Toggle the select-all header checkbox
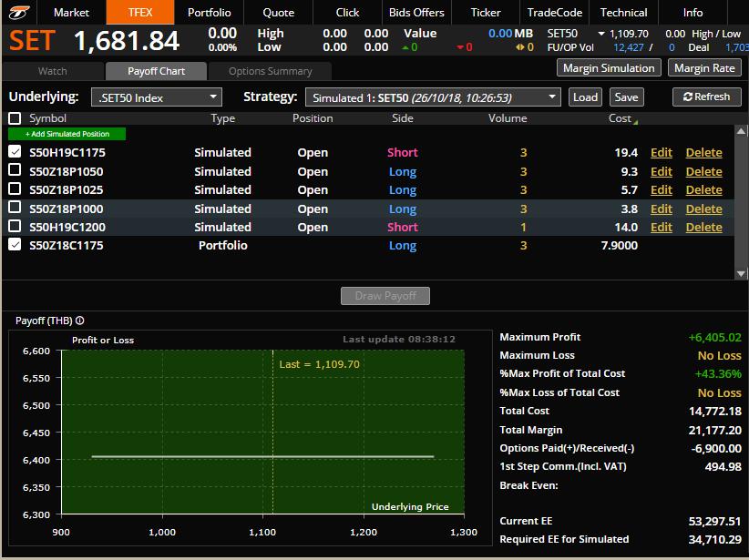 coord(15,118)
